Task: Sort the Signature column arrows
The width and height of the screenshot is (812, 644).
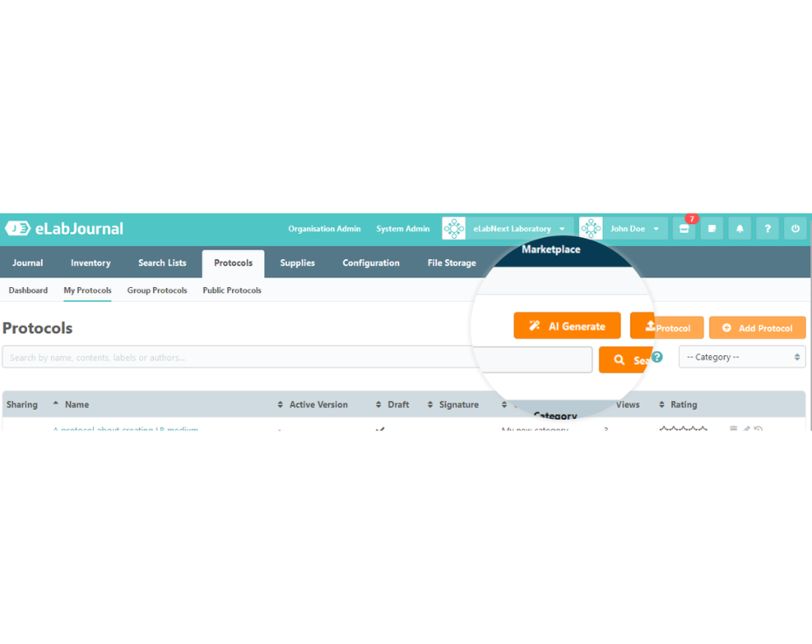Action: pyautogui.click(x=430, y=404)
